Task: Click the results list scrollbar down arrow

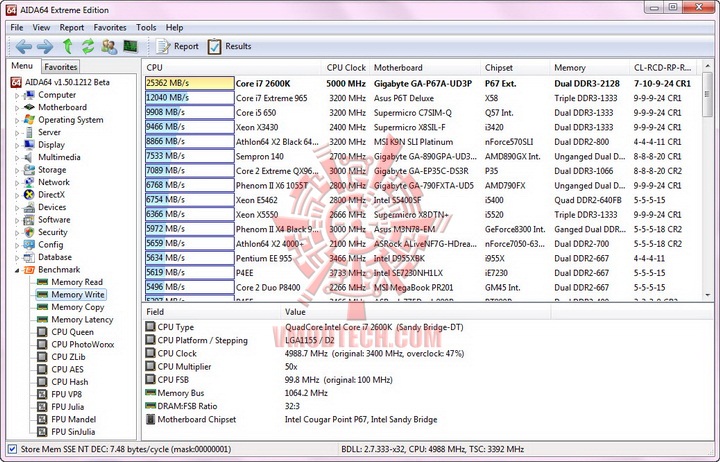Action: point(708,295)
